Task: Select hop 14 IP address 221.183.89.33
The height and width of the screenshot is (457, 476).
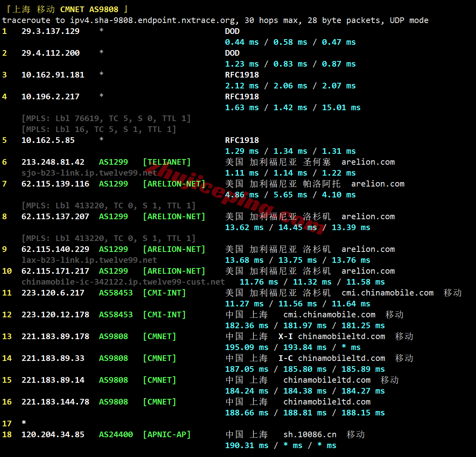Action: (x=53, y=359)
